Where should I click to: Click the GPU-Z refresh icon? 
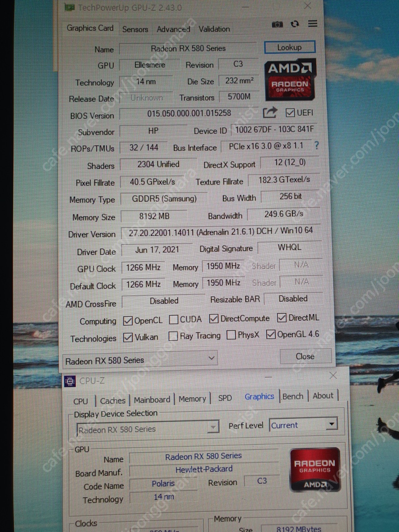(x=295, y=24)
